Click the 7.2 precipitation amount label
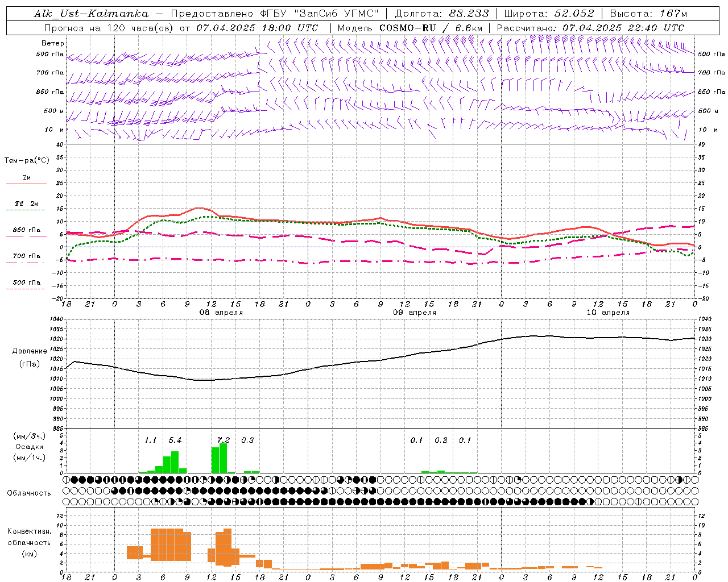The width and height of the screenshot is (728, 582). coord(223,440)
